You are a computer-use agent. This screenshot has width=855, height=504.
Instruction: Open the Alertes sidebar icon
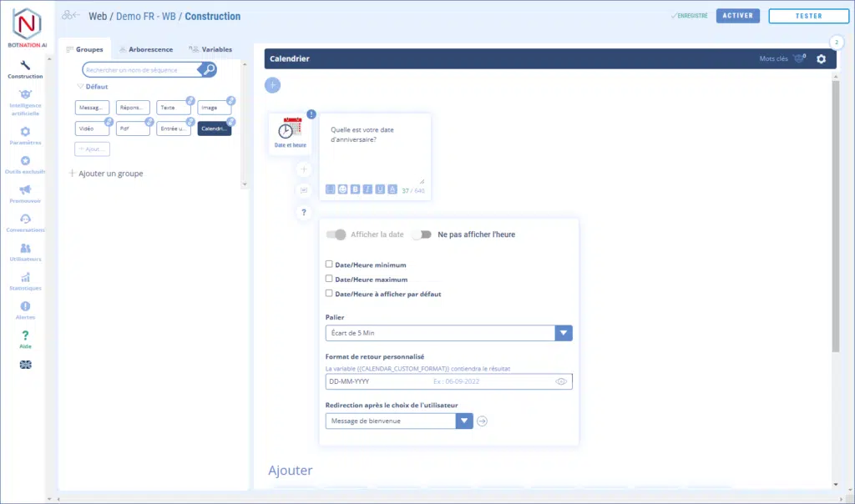[25, 310]
